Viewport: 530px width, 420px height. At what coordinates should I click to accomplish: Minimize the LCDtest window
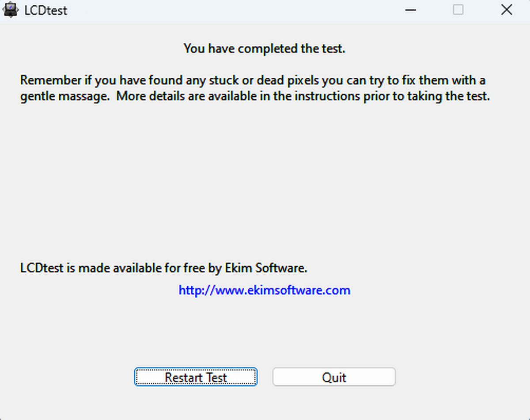pyautogui.click(x=411, y=10)
